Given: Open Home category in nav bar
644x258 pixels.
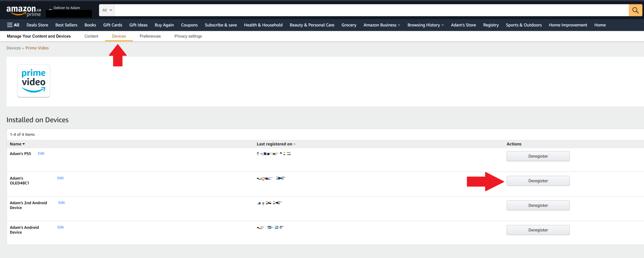Looking at the screenshot, I should pyautogui.click(x=600, y=25).
